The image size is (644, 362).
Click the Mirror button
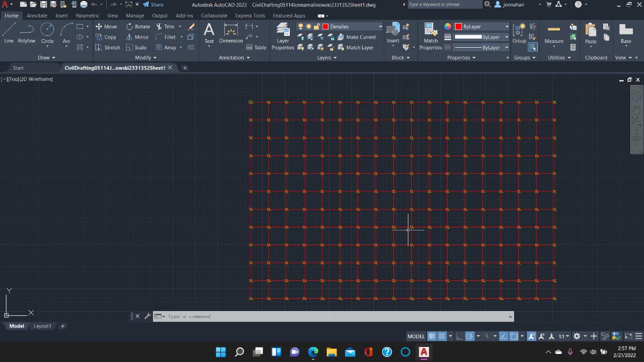click(137, 37)
